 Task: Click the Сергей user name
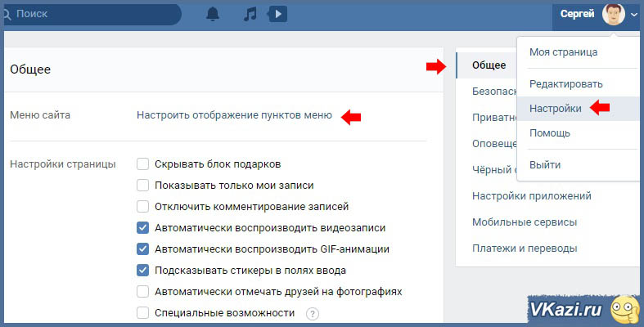click(577, 14)
